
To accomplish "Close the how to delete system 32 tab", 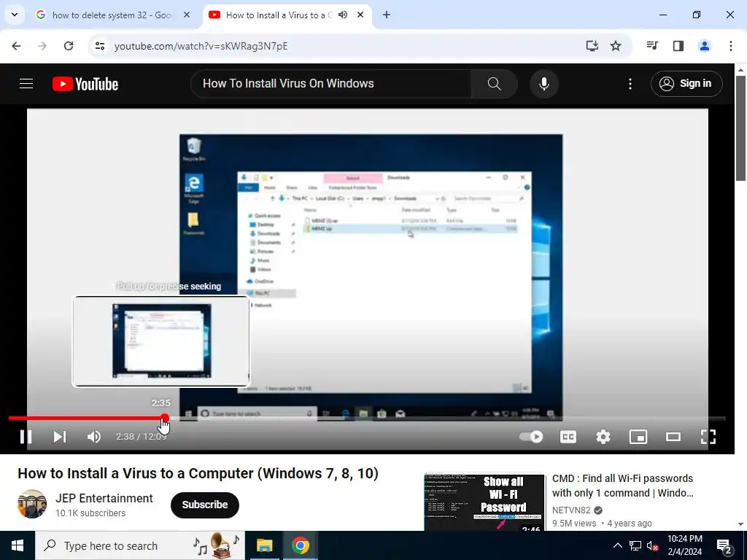I will [x=187, y=15].
